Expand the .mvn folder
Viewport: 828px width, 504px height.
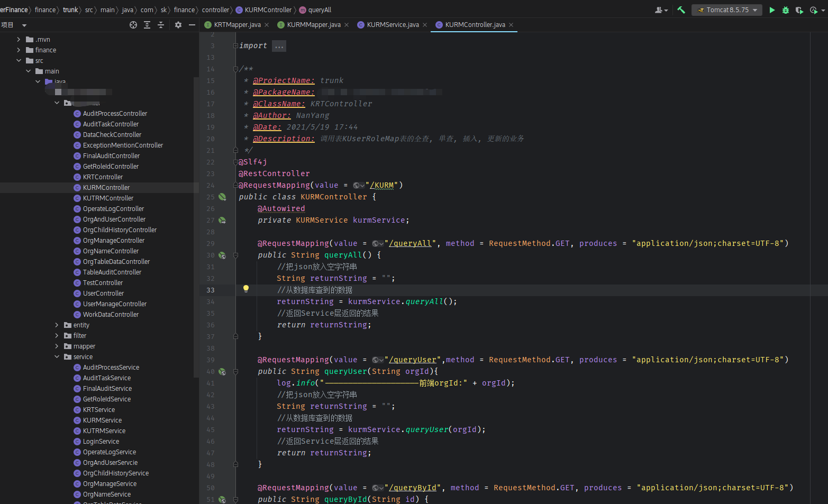19,40
